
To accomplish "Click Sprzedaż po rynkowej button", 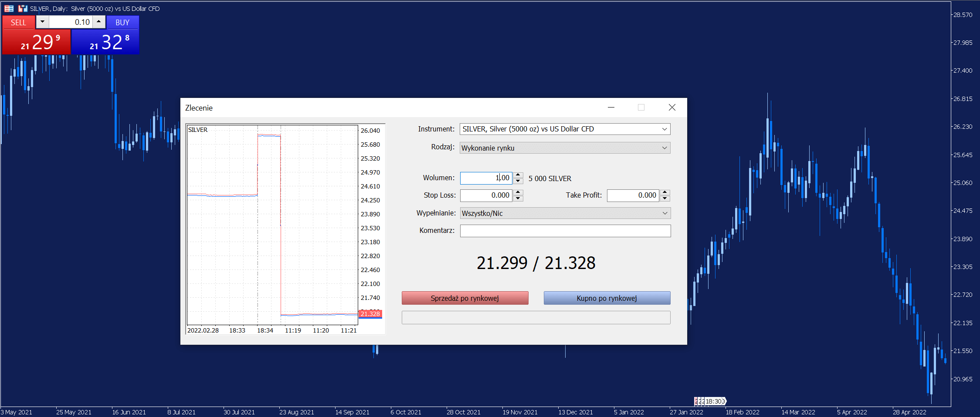I will coord(465,298).
